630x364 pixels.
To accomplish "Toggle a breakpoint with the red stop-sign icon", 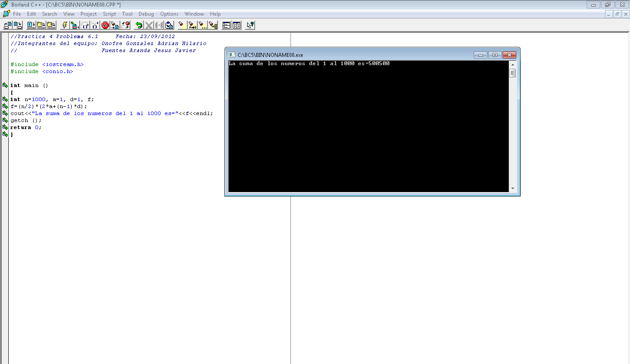I will pyautogui.click(x=105, y=25).
